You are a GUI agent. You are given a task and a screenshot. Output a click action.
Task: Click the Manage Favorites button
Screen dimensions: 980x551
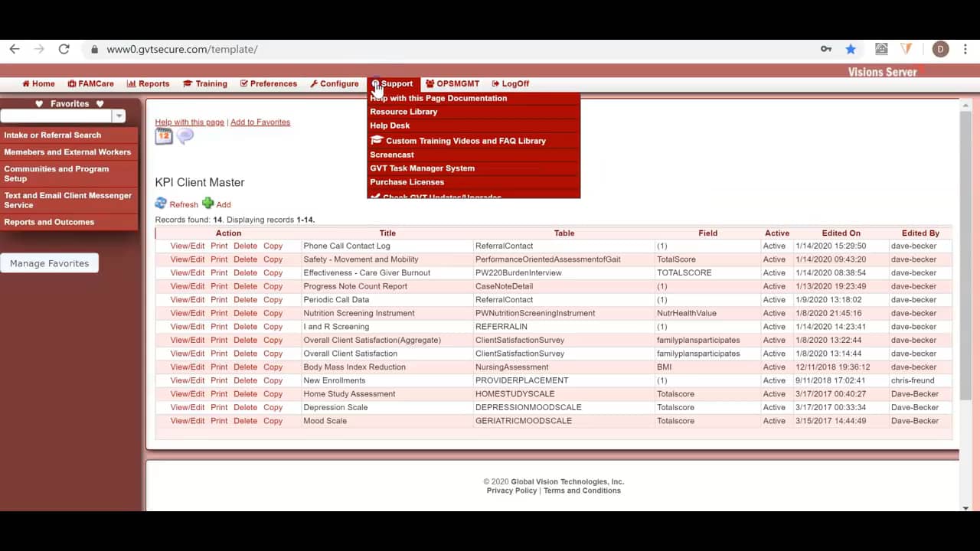(x=50, y=263)
